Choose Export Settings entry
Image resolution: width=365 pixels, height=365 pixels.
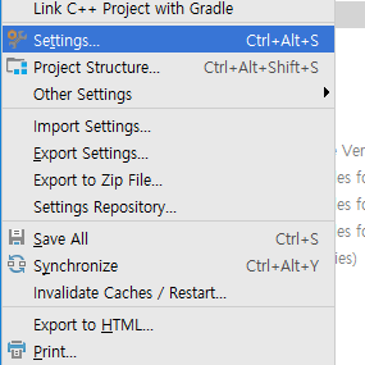coord(168,153)
